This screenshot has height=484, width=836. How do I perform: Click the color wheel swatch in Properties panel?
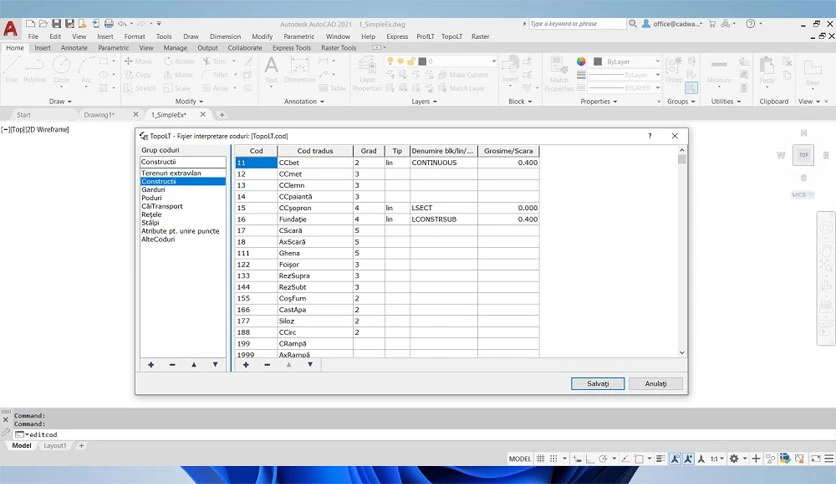581,61
